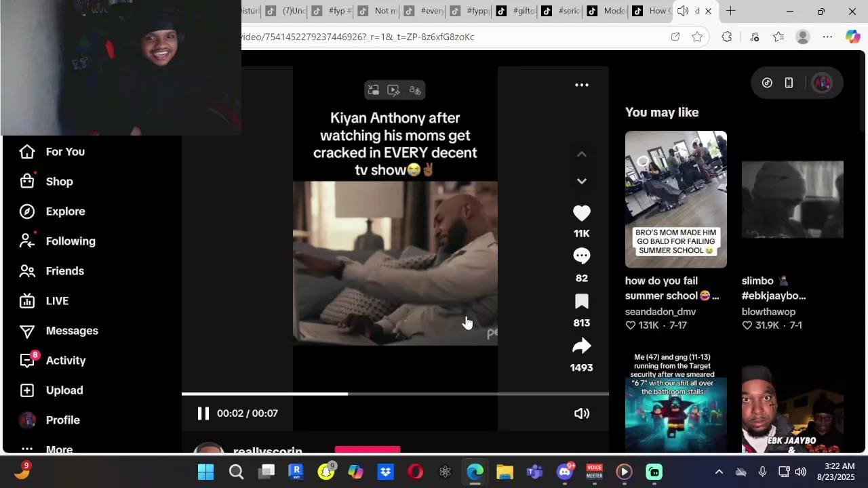Seek on the video progress bar

pyautogui.click(x=395, y=394)
